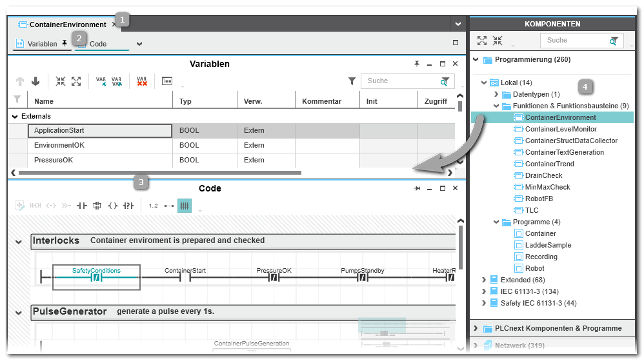
Task: Click the collapse all icon in Variablen toolbar
Action: click(61, 81)
